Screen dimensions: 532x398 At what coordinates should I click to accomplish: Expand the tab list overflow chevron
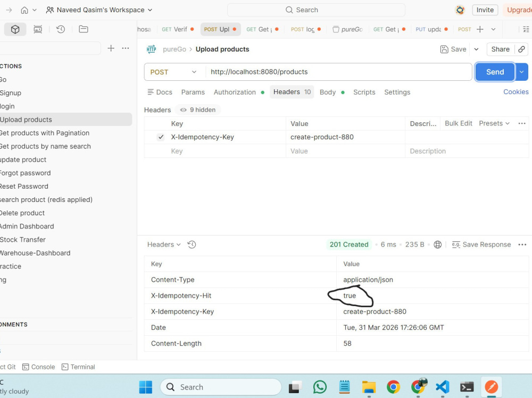(x=493, y=29)
